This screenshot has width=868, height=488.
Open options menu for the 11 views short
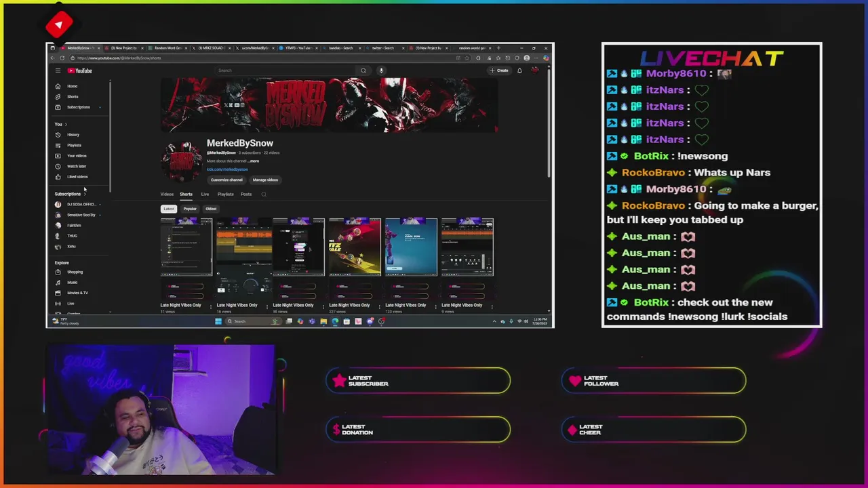[x=212, y=306]
